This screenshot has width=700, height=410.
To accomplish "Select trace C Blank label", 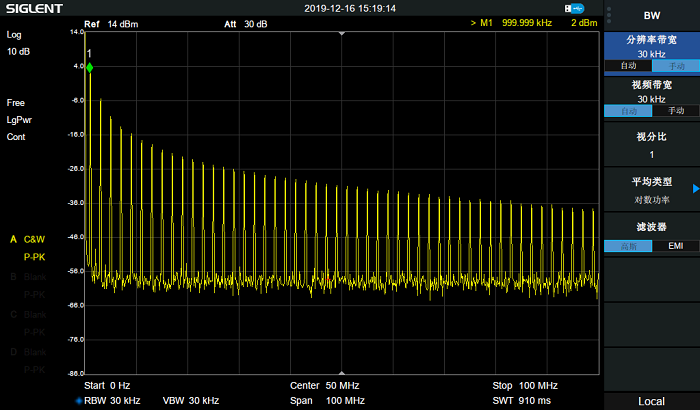I will coord(28,314).
